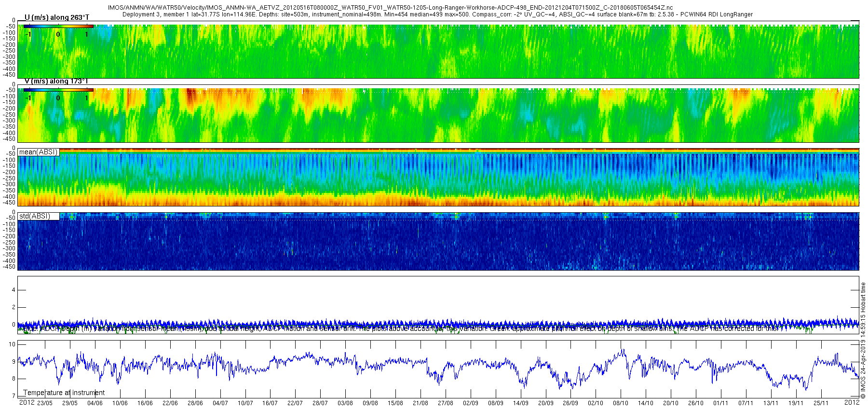868x410 pixels.
Task: Click the '8' tick on the temperature axis
Action: [x=14, y=379]
